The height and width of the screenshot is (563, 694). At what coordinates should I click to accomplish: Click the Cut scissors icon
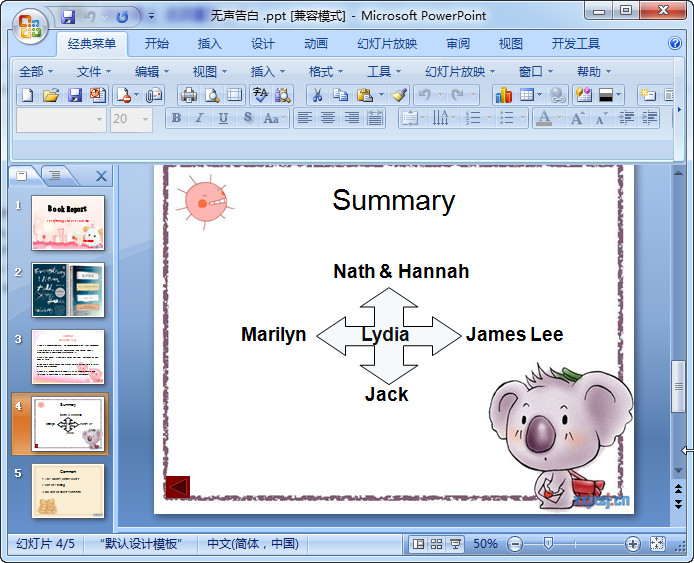[317, 95]
